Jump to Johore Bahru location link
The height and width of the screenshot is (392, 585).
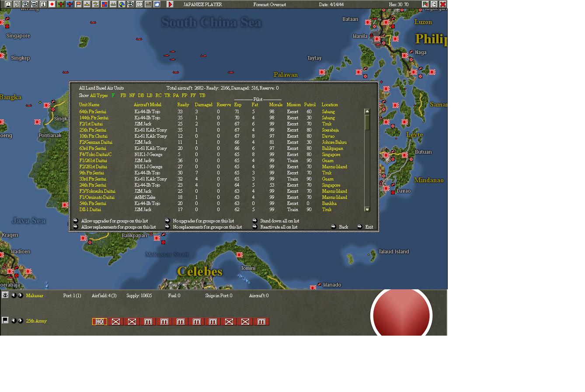[334, 142]
